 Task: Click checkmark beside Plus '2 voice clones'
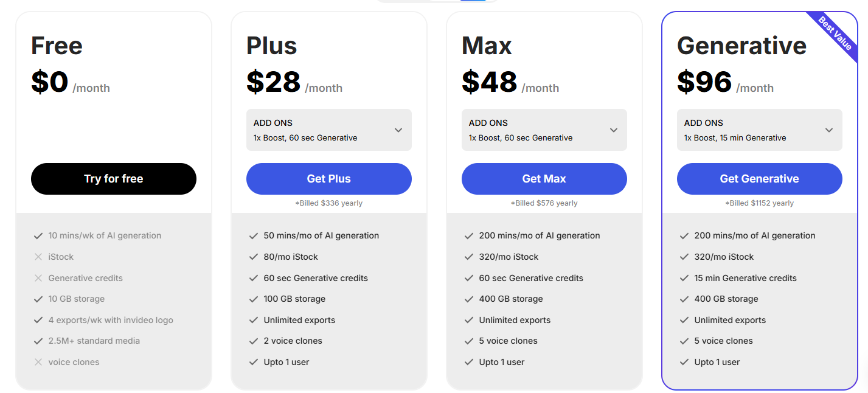tap(254, 341)
